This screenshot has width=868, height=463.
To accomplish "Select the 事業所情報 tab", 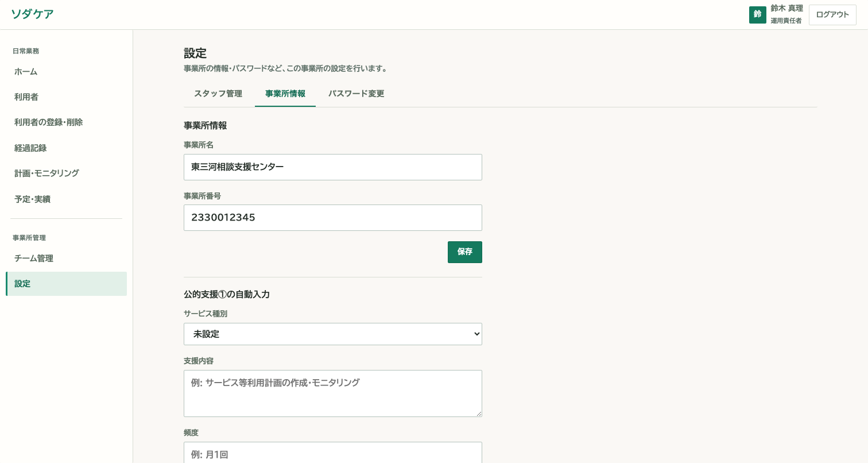I will [285, 94].
